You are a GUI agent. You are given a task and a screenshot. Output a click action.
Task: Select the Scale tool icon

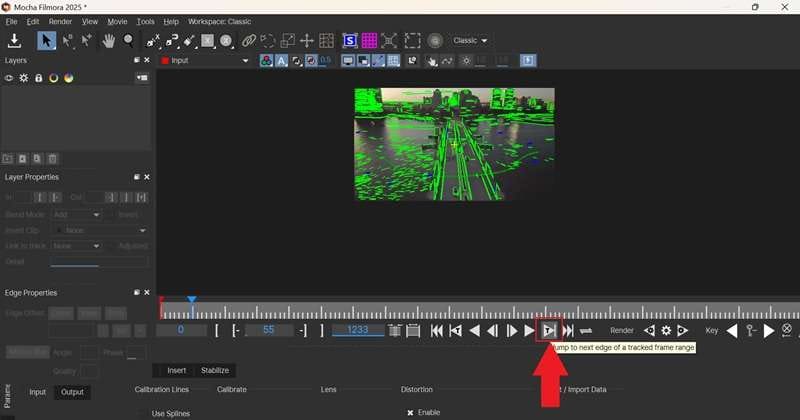coord(288,40)
